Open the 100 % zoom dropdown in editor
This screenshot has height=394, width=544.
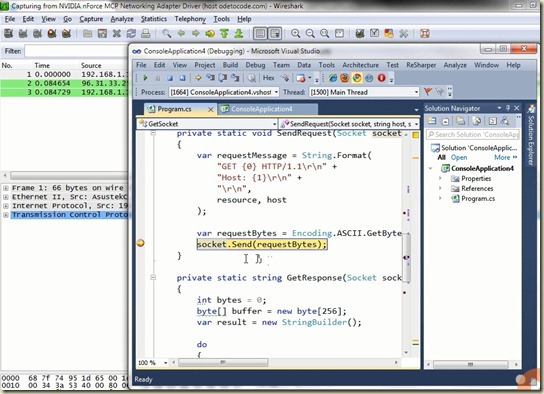coord(165,363)
